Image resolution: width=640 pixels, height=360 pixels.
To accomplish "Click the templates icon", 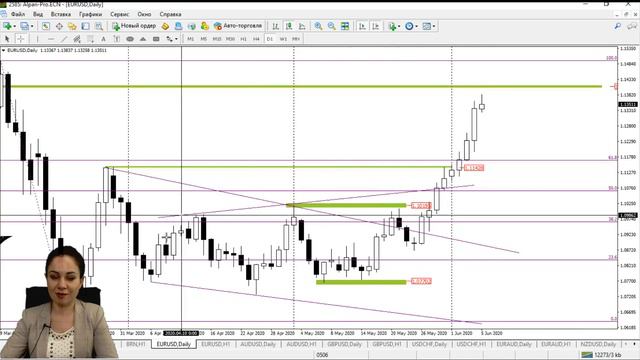I will 427,26.
